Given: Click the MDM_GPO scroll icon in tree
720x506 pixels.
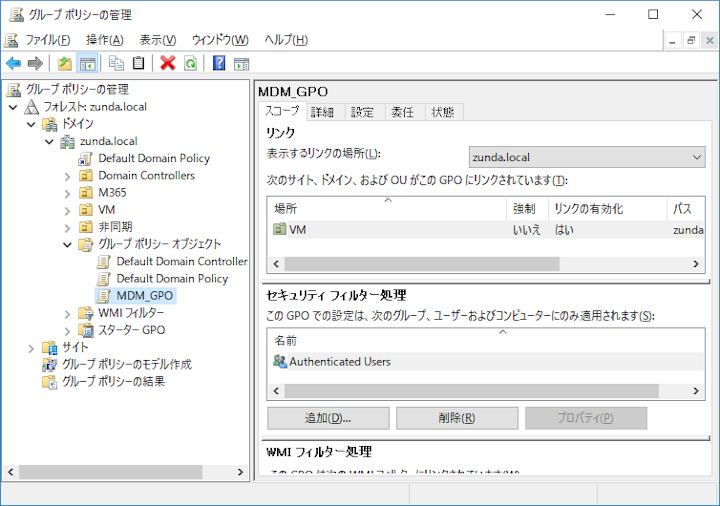Looking at the screenshot, I should [x=104, y=296].
